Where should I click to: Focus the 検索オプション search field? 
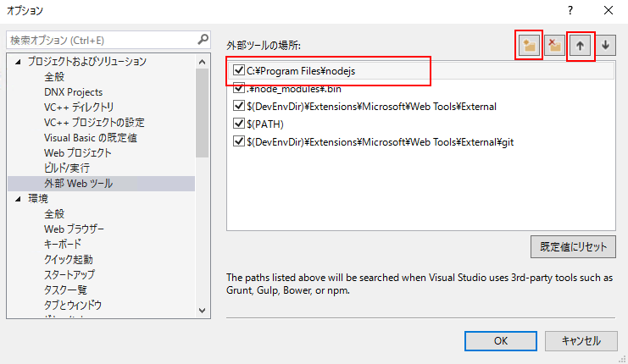(x=103, y=40)
